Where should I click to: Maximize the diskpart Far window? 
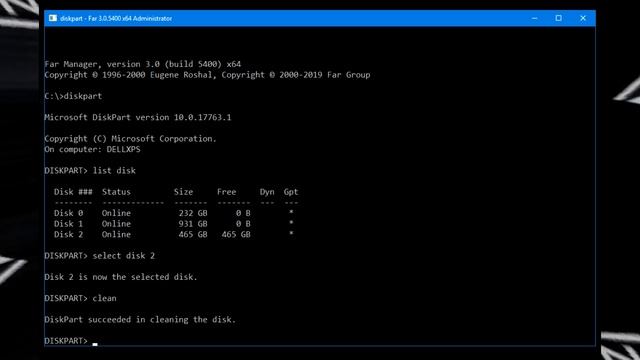558,18
